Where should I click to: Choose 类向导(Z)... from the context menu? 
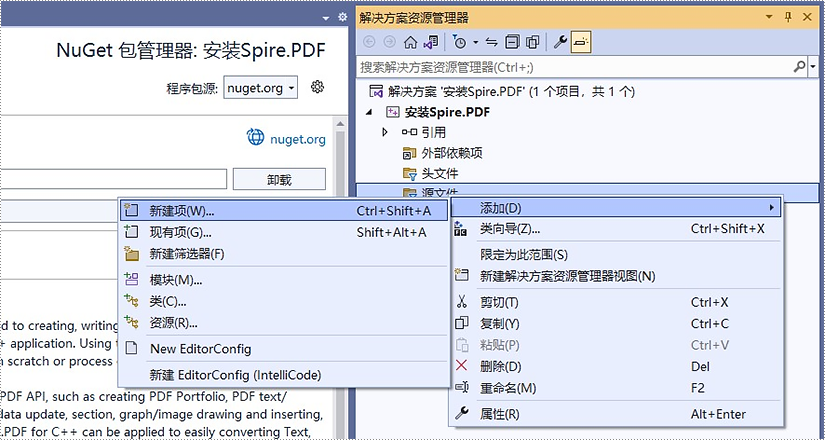tap(616, 229)
